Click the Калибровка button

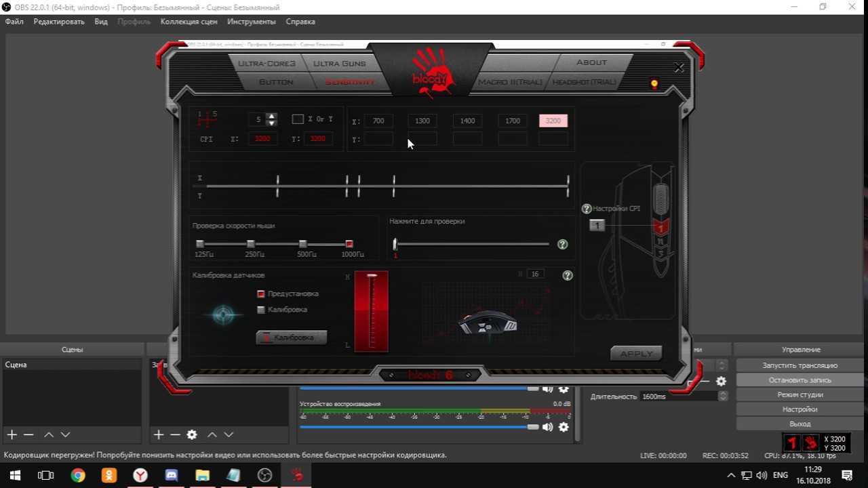coord(292,338)
